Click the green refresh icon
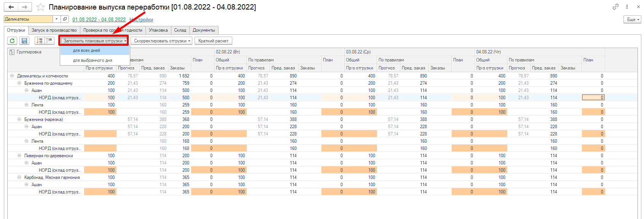This screenshot has width=644, height=219. (x=12, y=41)
